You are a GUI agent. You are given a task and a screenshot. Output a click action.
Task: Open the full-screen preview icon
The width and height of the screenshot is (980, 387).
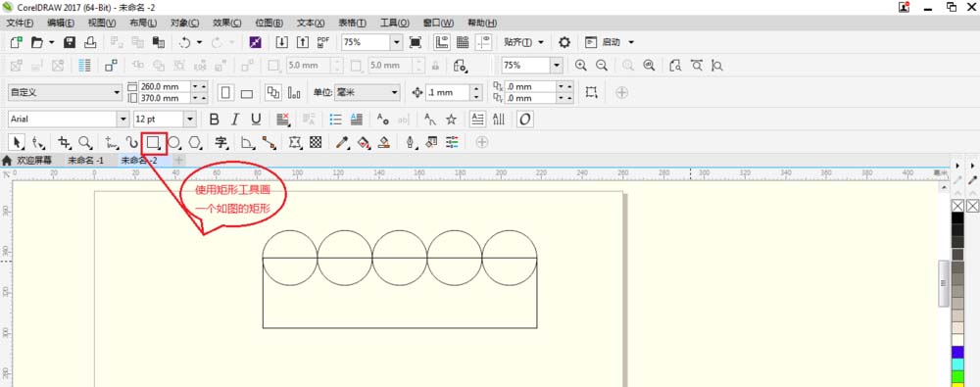[x=415, y=42]
